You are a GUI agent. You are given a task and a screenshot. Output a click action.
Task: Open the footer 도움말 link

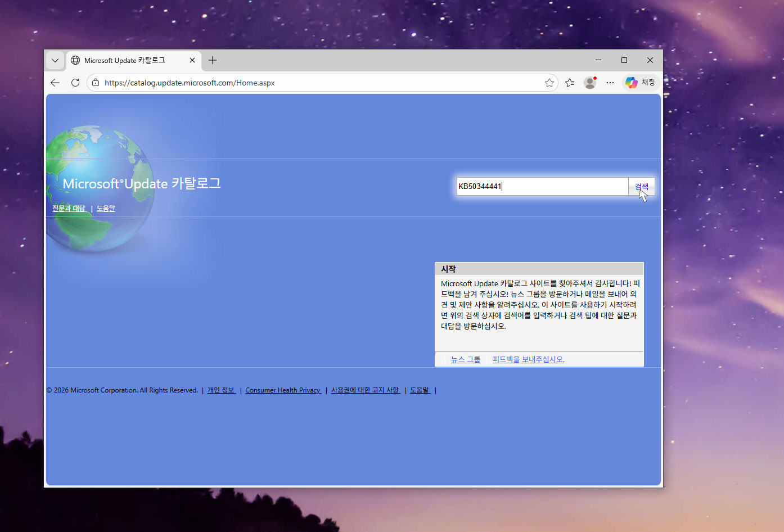tap(420, 390)
